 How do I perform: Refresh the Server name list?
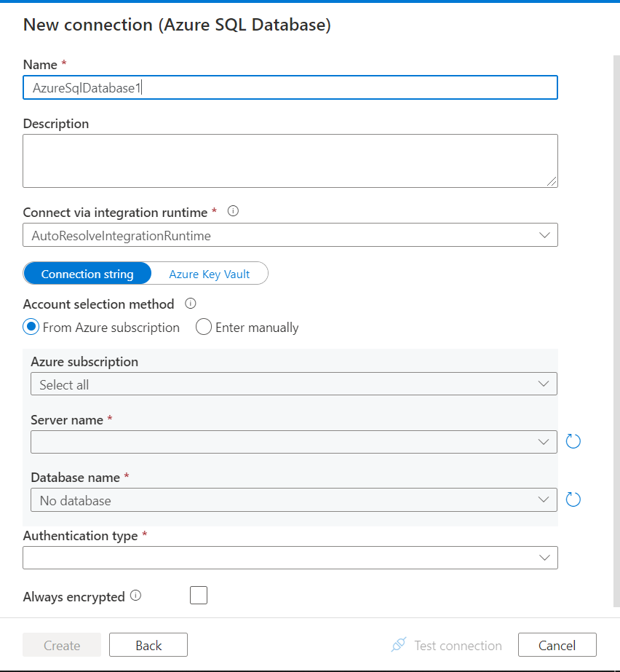(573, 441)
